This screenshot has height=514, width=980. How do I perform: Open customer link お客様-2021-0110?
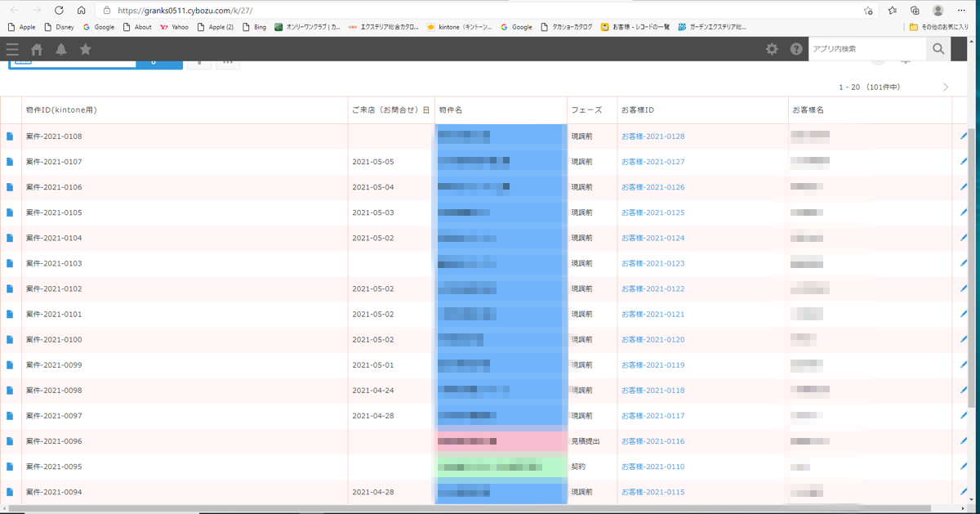point(653,467)
